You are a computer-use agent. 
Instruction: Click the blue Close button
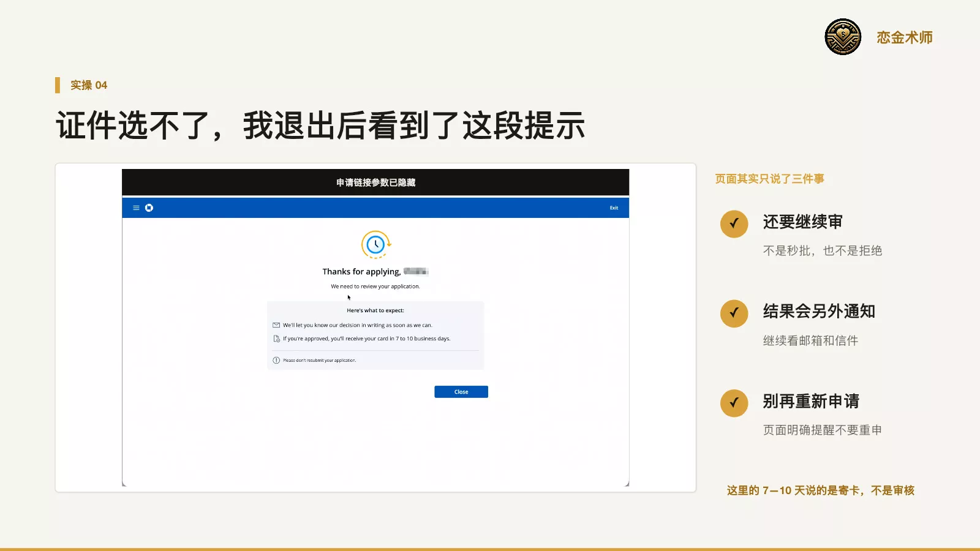[461, 392]
